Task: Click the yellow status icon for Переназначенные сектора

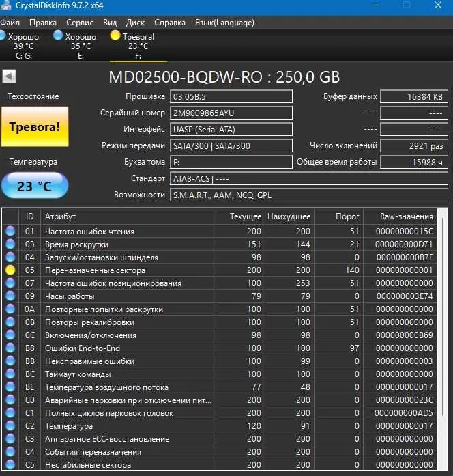Action: click(10, 270)
